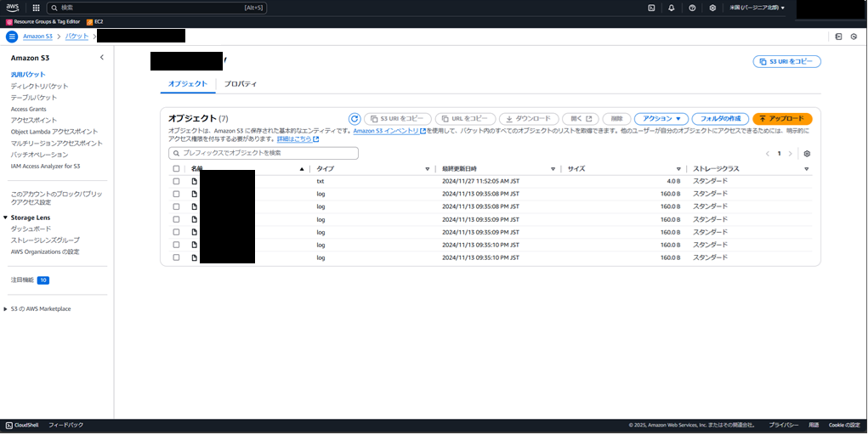Open マルチリージョンアクセスポイント
868x435 pixels.
click(56, 144)
